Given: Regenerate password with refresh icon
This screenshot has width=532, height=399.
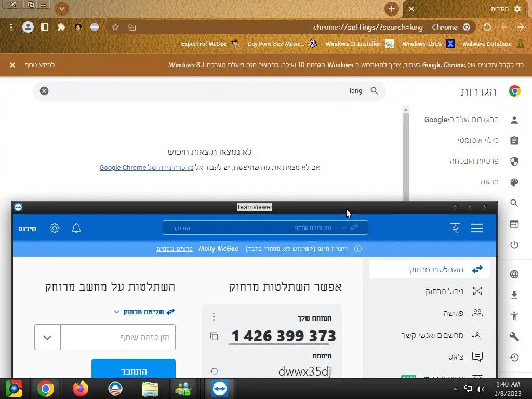Looking at the screenshot, I should (x=214, y=371).
